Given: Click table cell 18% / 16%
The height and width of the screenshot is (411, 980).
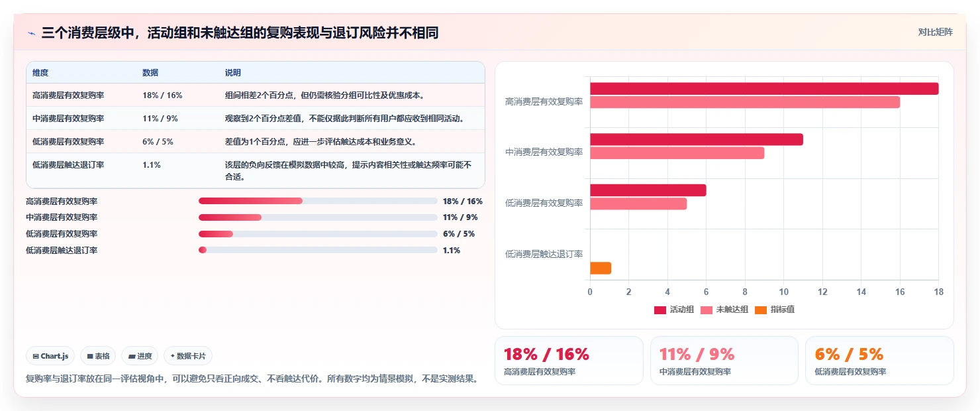Looking at the screenshot, I should click(x=162, y=95).
